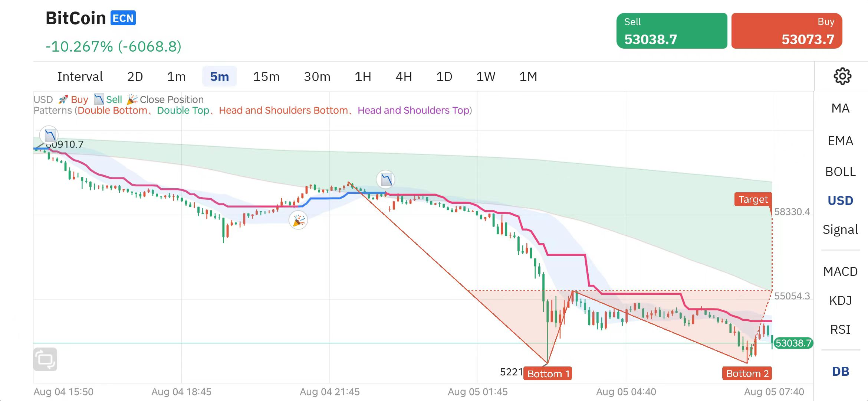This screenshot has height=401, width=868.
Task: Switch to the 15m interval
Action: pos(266,76)
